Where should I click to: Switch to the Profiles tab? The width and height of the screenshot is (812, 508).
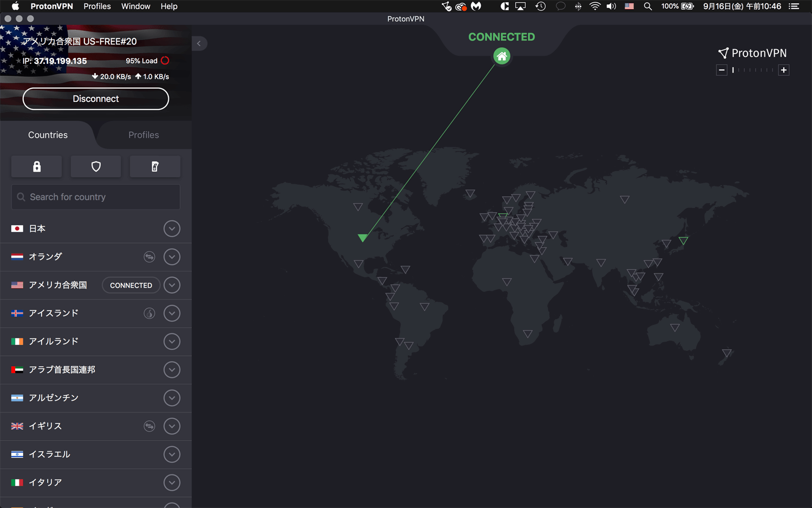143,135
